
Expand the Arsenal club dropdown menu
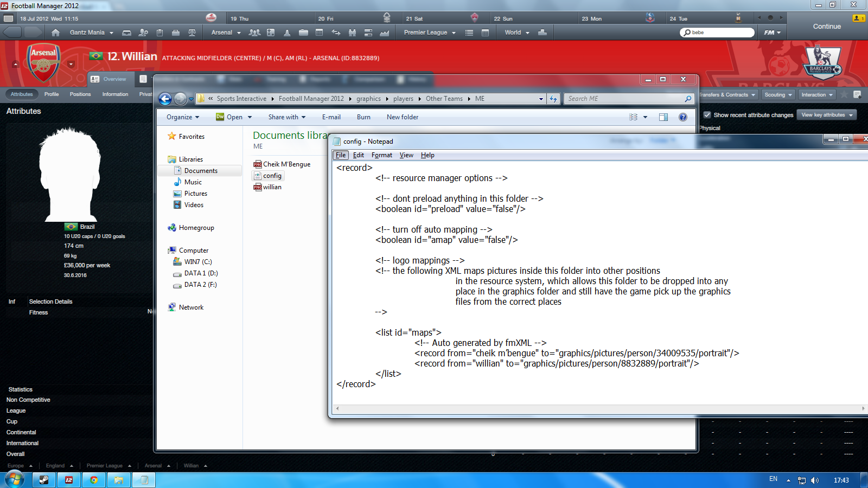point(226,33)
